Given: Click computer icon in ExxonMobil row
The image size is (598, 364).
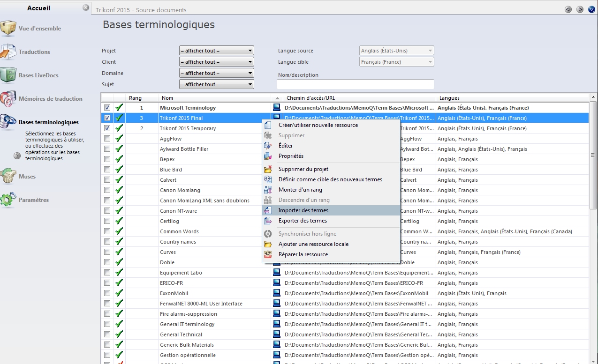Looking at the screenshot, I should (x=277, y=293).
